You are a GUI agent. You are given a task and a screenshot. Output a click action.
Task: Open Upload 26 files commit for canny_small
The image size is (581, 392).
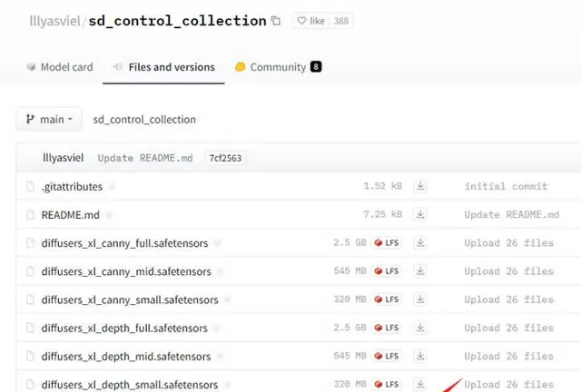click(x=508, y=299)
